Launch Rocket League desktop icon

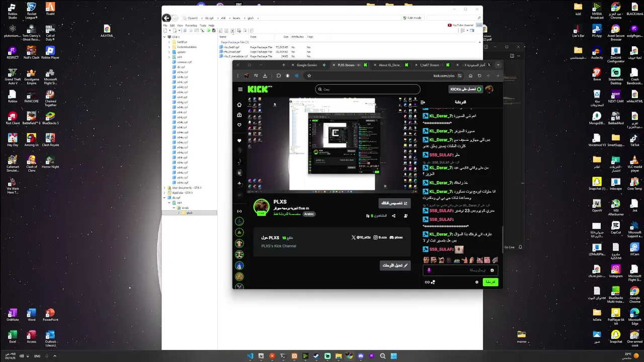click(31, 11)
